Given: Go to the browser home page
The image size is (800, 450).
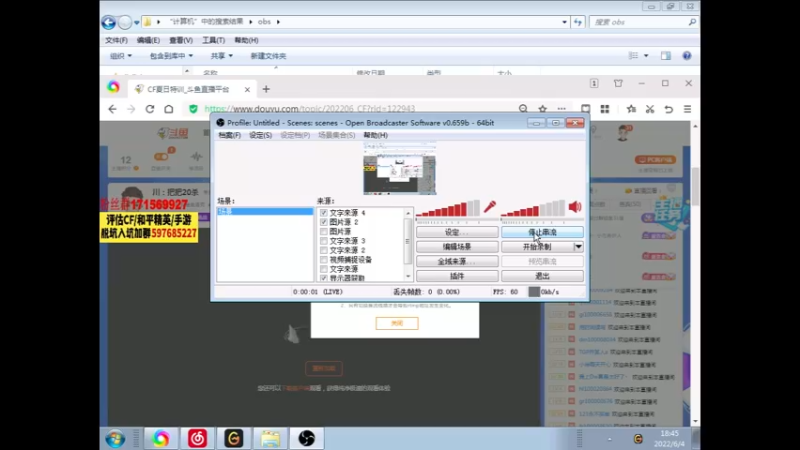Looking at the screenshot, I should pyautogui.click(x=169, y=109).
